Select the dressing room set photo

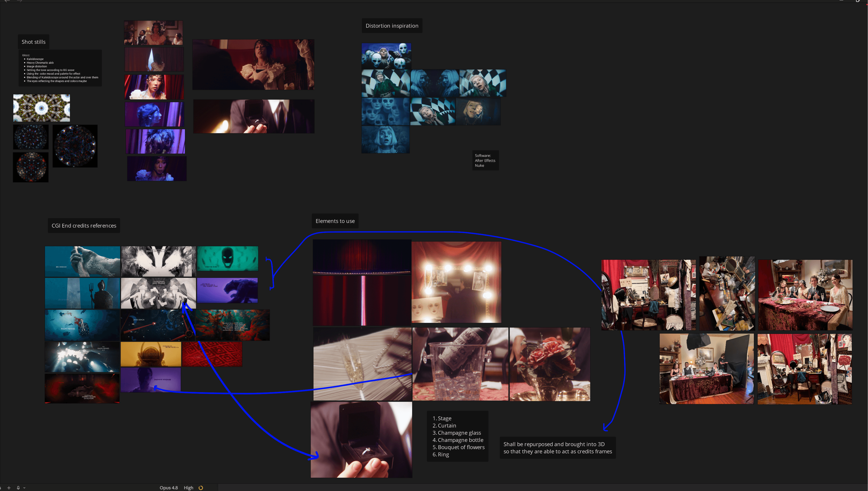pyautogui.click(x=648, y=295)
